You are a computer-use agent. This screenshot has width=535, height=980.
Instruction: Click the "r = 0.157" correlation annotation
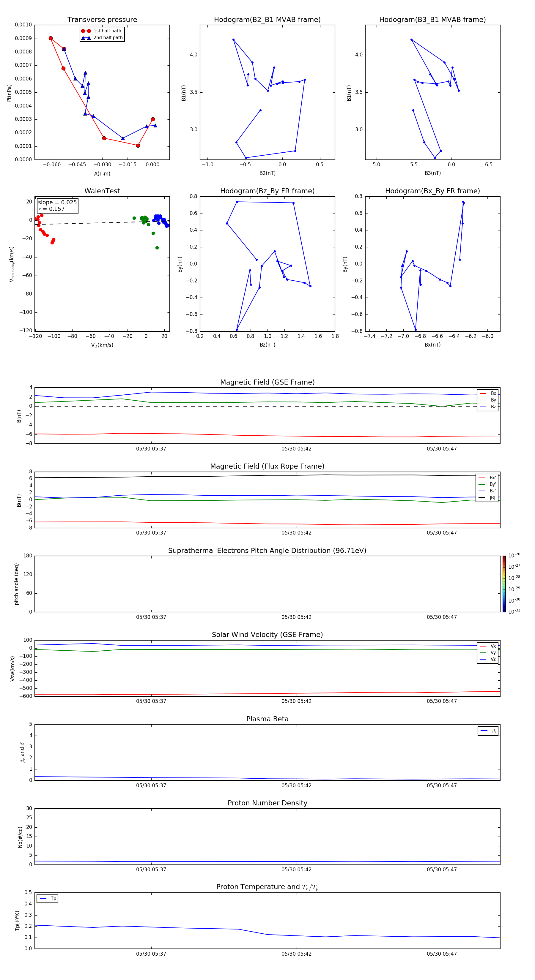coord(51,209)
